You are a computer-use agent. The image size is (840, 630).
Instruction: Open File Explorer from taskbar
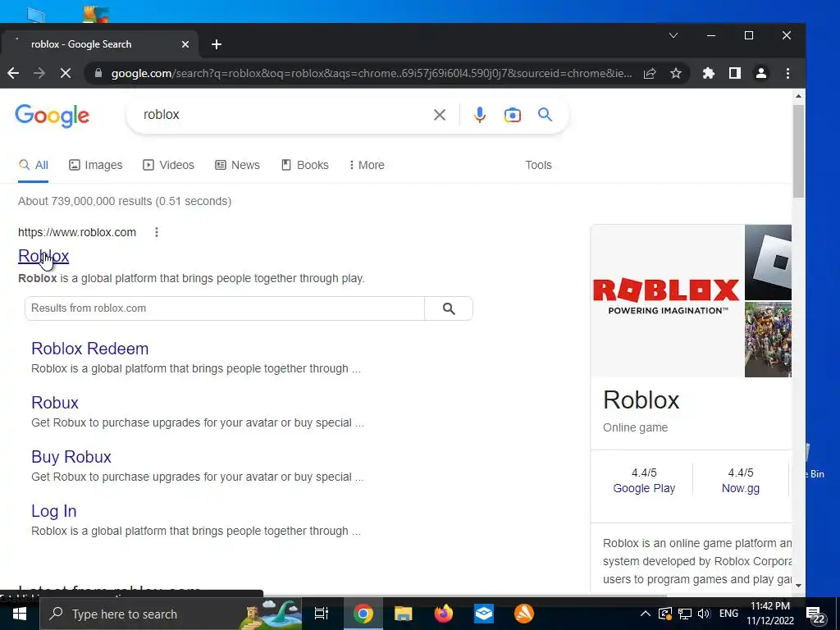coord(403,614)
